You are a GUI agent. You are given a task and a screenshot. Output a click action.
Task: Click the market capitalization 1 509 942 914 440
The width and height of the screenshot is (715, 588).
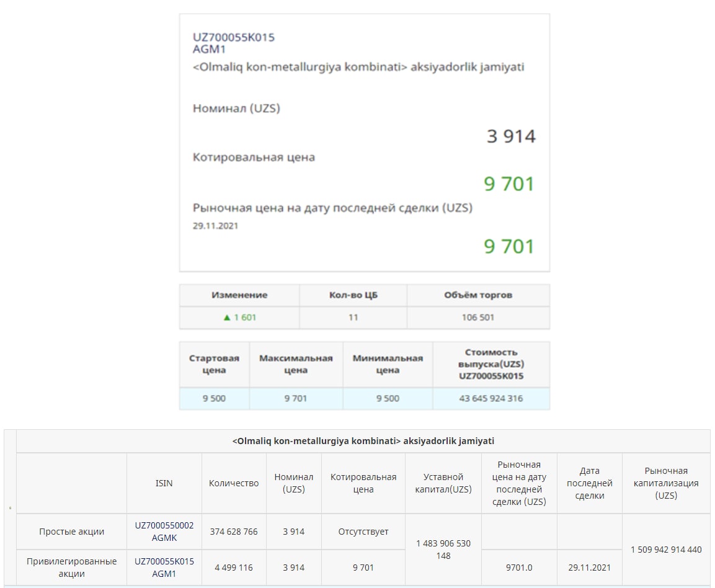coord(666,550)
